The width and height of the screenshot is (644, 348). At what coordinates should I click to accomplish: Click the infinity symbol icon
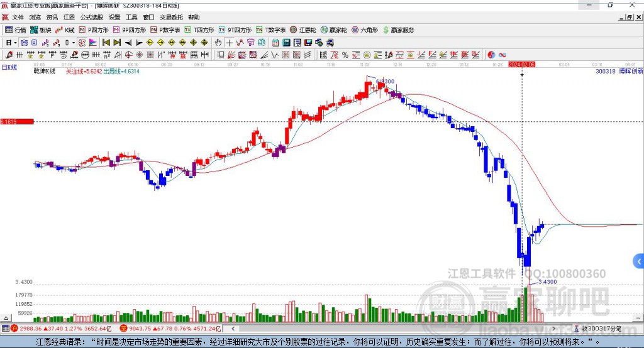pos(502,55)
